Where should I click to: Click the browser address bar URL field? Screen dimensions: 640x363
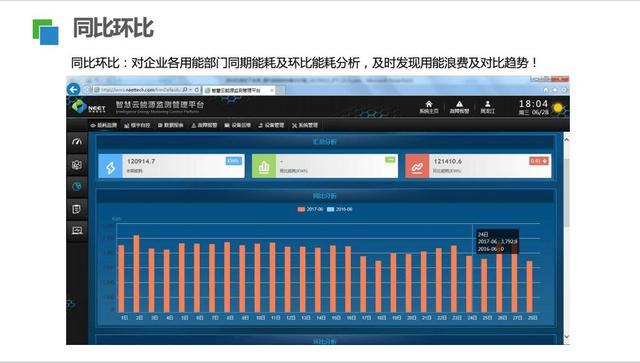click(x=140, y=89)
